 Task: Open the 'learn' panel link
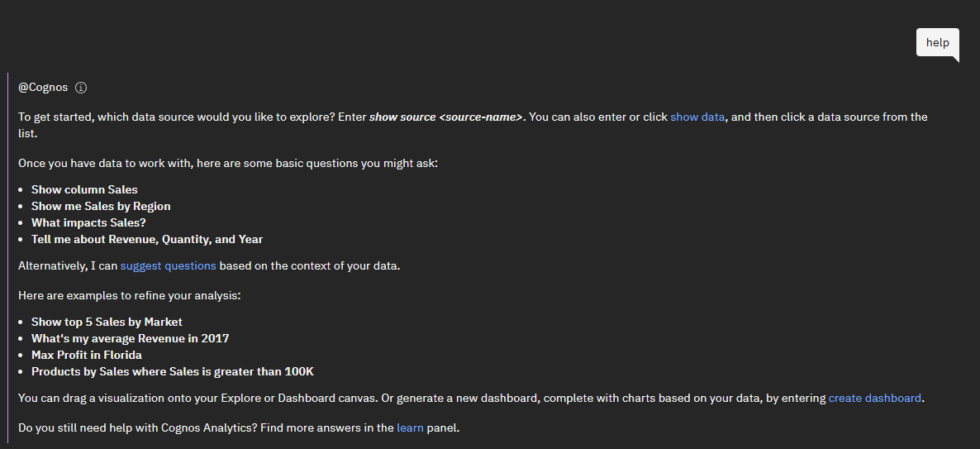pos(410,428)
